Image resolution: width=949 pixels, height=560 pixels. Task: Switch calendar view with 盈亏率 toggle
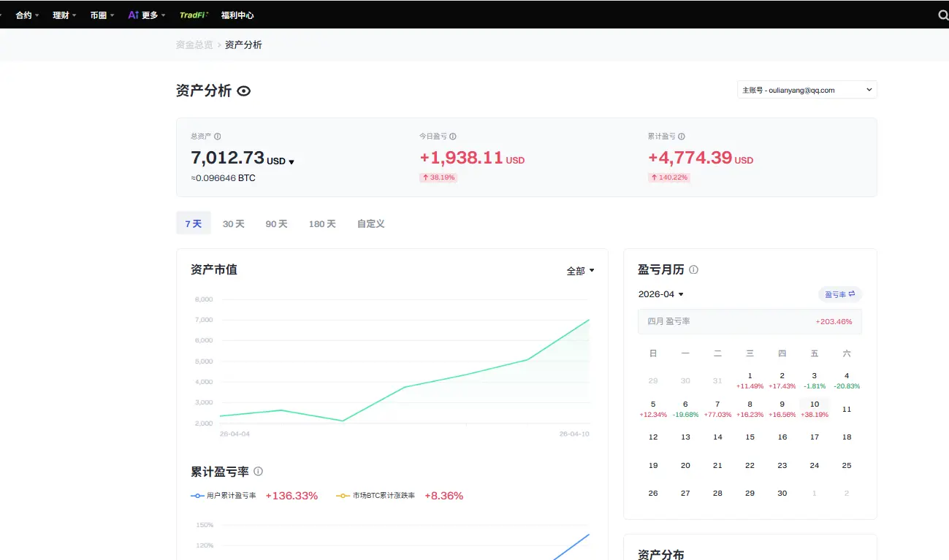(x=840, y=294)
